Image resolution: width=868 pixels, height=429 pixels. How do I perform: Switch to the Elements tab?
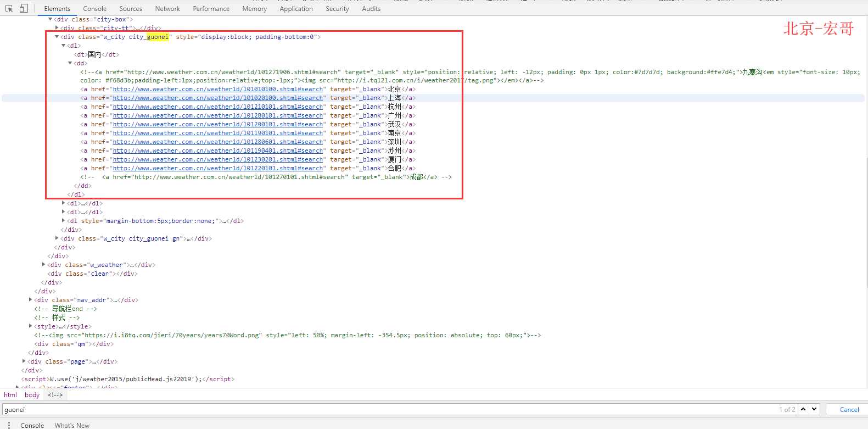[x=57, y=9]
